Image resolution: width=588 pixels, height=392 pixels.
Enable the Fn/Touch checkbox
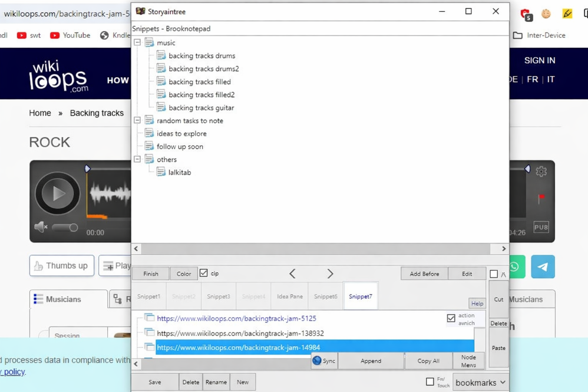(x=430, y=382)
